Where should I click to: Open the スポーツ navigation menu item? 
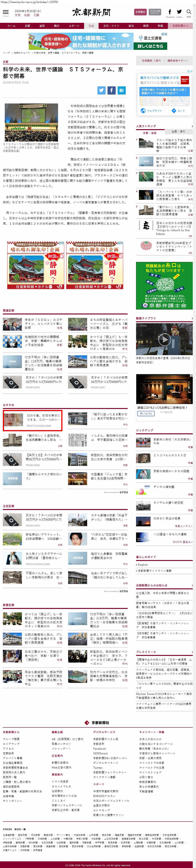(74, 26)
